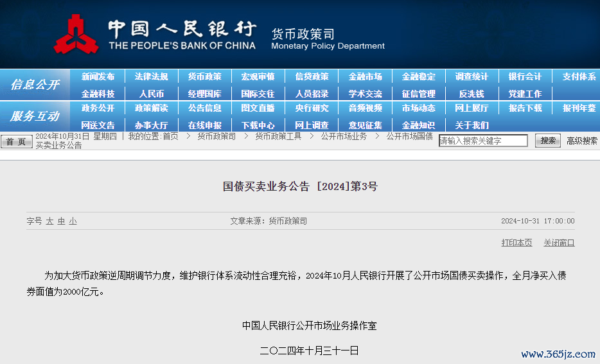Click the timestamp 2024-10-31 17:00:00
This screenshot has height=364, width=600.
coord(538,221)
